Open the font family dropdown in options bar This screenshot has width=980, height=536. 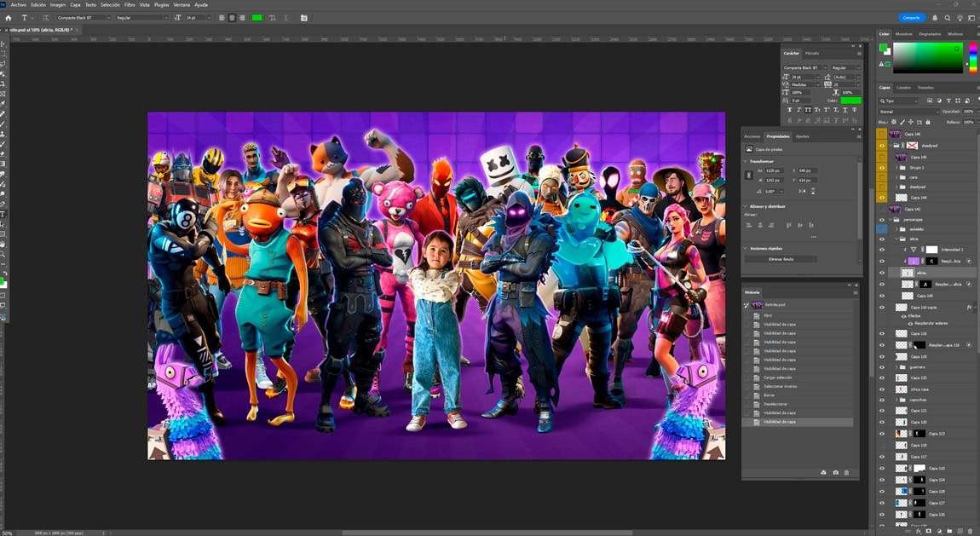click(x=84, y=17)
